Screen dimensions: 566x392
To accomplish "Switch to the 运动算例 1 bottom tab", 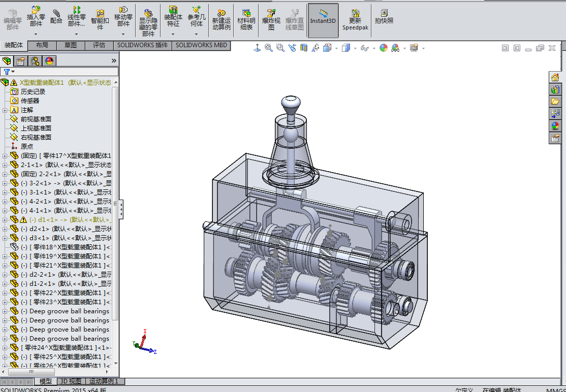I will point(104,381).
